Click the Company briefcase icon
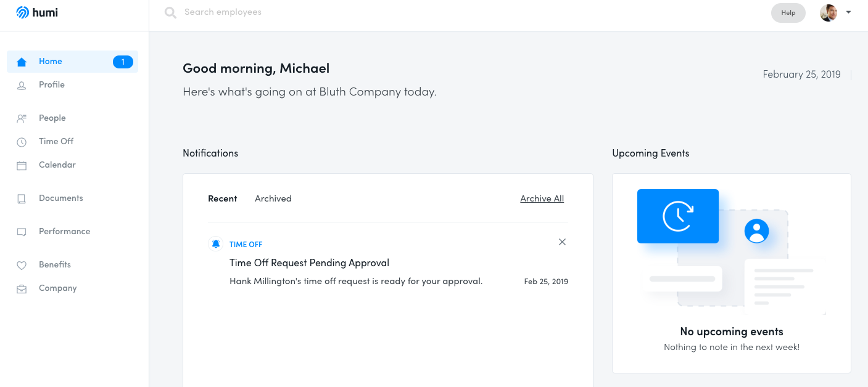 [22, 288]
